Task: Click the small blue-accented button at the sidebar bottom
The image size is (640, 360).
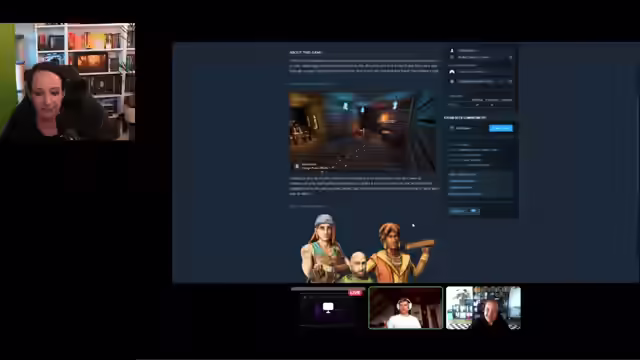Action: 464,211
